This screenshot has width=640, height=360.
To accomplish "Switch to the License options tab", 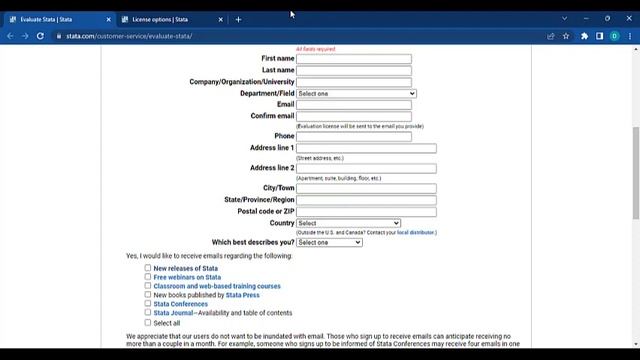I will click(x=172, y=19).
